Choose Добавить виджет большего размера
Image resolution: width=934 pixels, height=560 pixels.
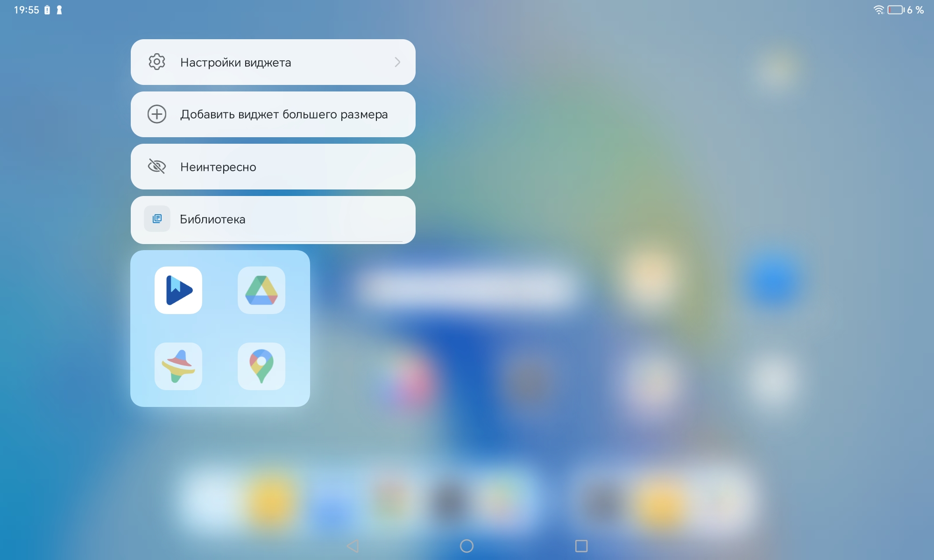pos(284,114)
